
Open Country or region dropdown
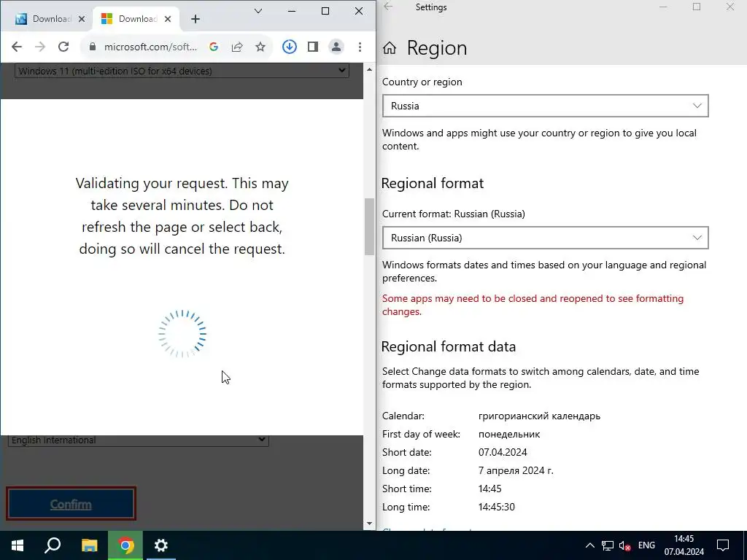[x=545, y=106]
